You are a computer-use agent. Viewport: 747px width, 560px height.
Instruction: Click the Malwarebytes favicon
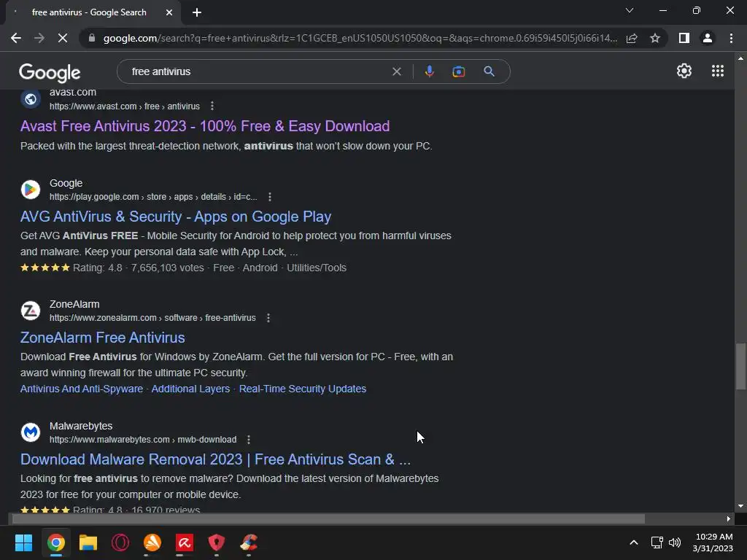[31, 432]
